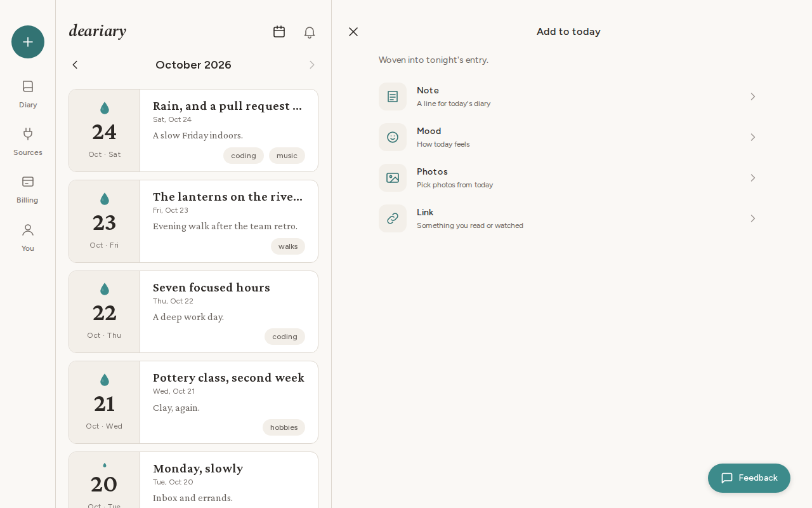Click the 24 Oct · Sat date tile

pos(105,130)
